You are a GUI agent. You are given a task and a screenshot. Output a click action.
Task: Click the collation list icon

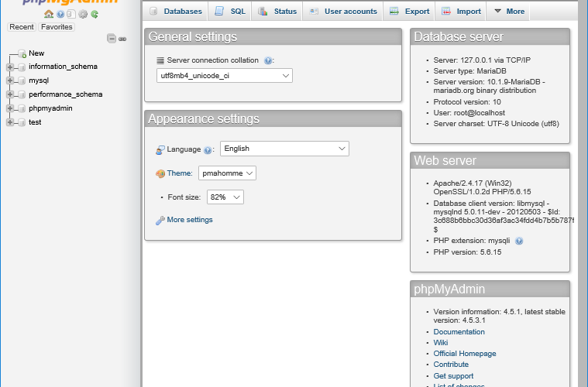click(160, 60)
